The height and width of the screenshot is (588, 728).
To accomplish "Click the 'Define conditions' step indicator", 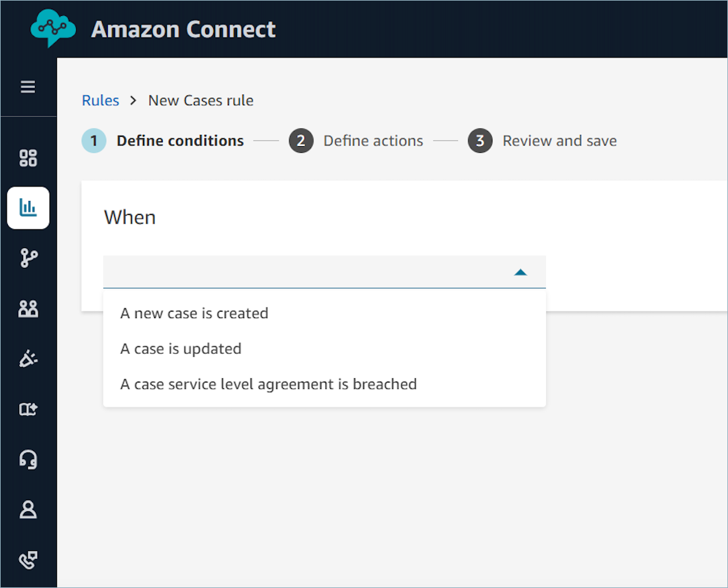I will pos(180,140).
